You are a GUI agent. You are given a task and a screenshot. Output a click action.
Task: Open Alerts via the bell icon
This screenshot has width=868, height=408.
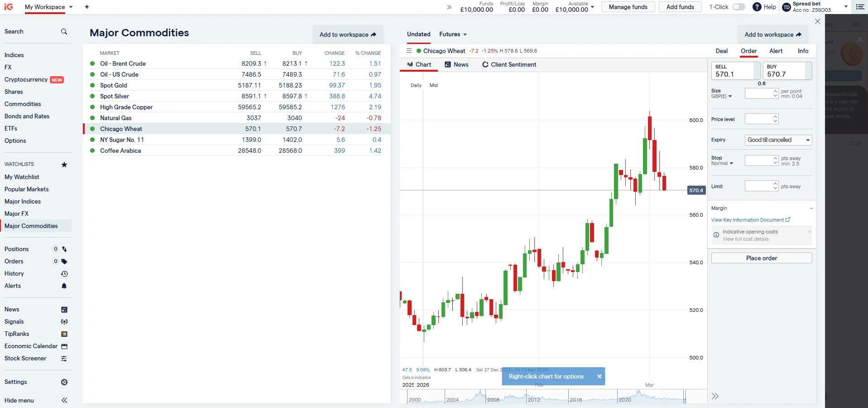(x=64, y=286)
